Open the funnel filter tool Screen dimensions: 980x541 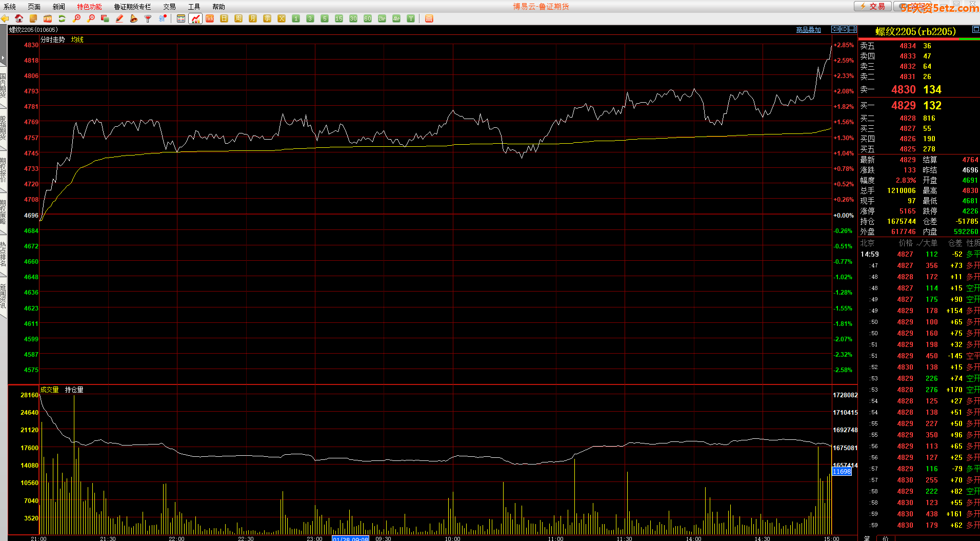pyautogui.click(x=148, y=18)
